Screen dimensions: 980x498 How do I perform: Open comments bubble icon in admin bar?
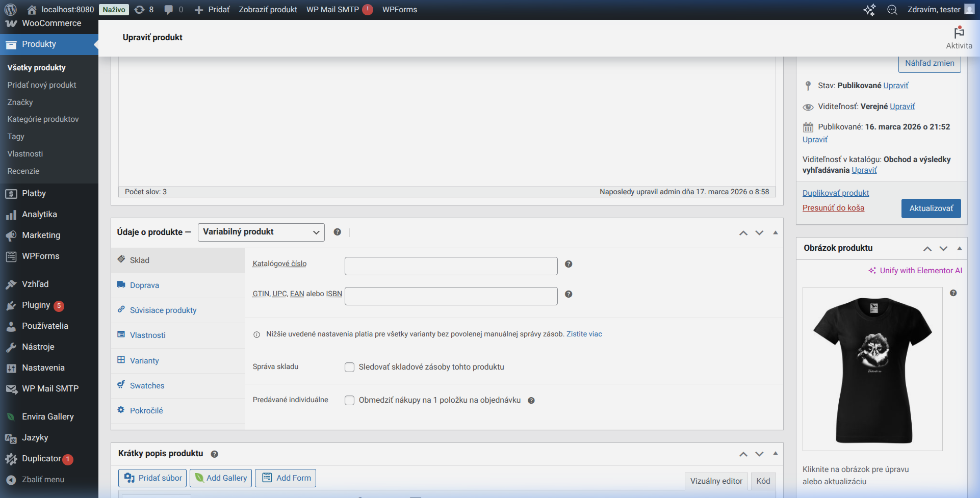[174, 10]
